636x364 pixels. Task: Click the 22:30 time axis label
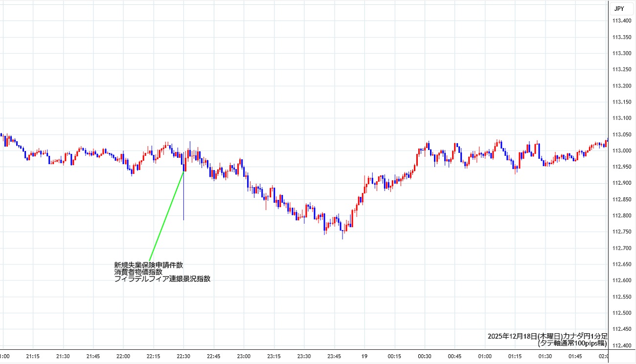(x=183, y=356)
